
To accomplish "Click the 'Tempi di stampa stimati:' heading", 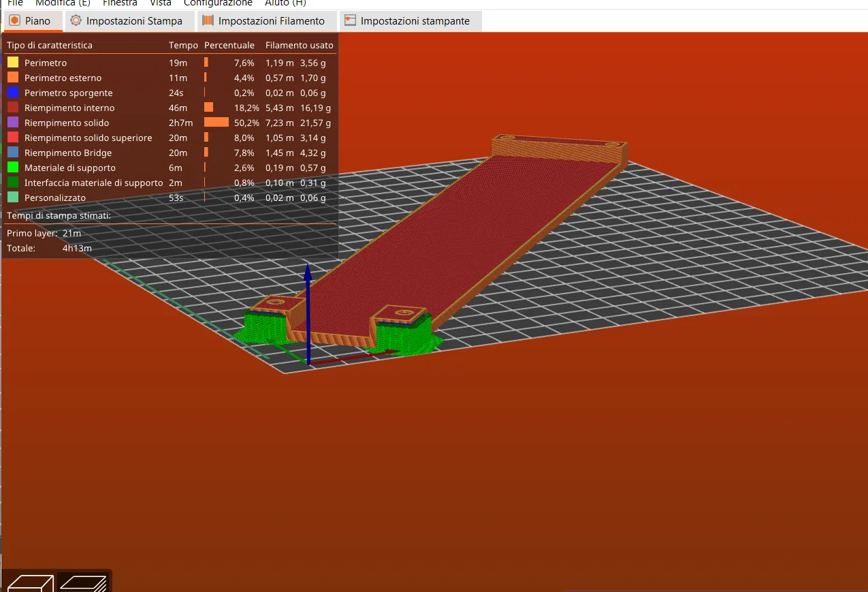I will (x=59, y=216).
